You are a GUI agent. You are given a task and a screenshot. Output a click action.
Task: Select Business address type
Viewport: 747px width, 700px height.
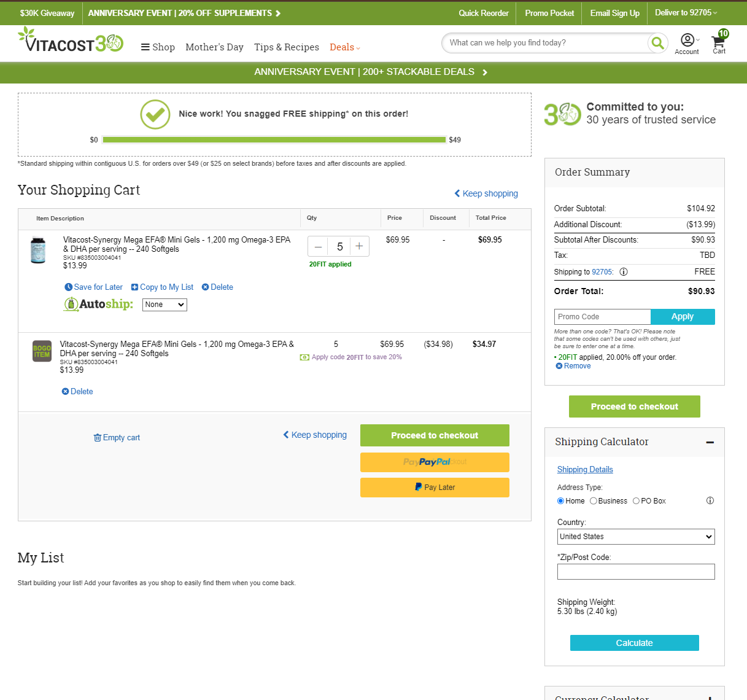click(594, 501)
